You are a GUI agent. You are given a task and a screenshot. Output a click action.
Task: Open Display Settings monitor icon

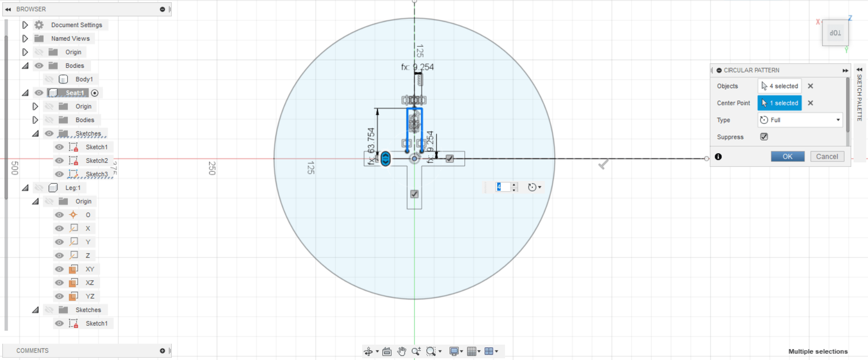pyautogui.click(x=454, y=351)
